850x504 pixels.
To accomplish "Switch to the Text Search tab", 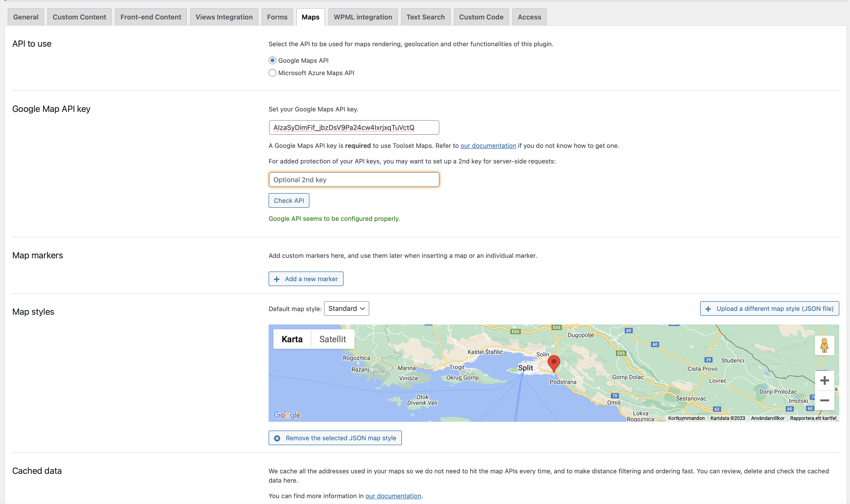I will tap(425, 17).
